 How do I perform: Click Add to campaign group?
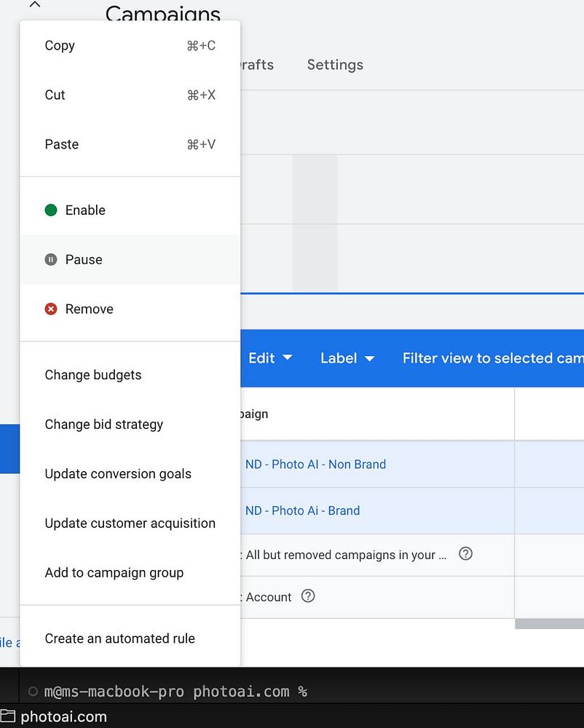[114, 574]
